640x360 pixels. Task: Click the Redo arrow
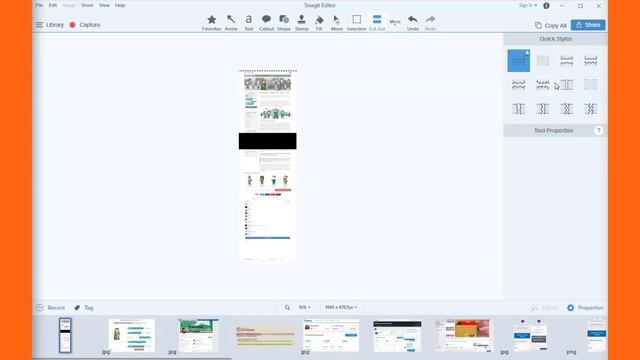430,22
